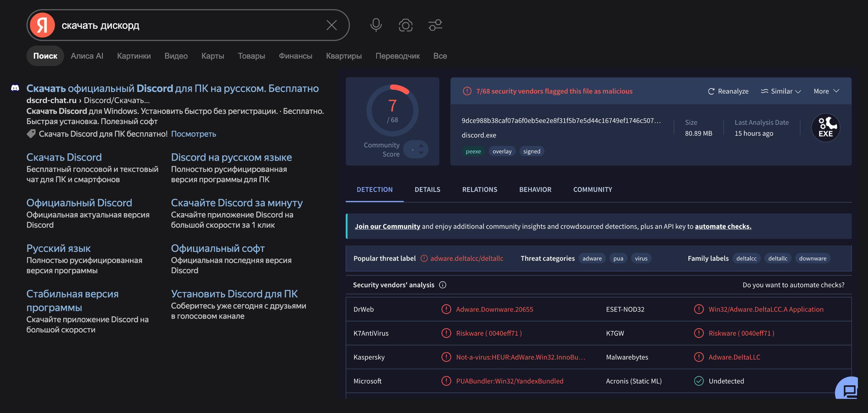The width and height of the screenshot is (868, 413).
Task: Switch to the COMMUNITY tab
Action: click(x=593, y=189)
